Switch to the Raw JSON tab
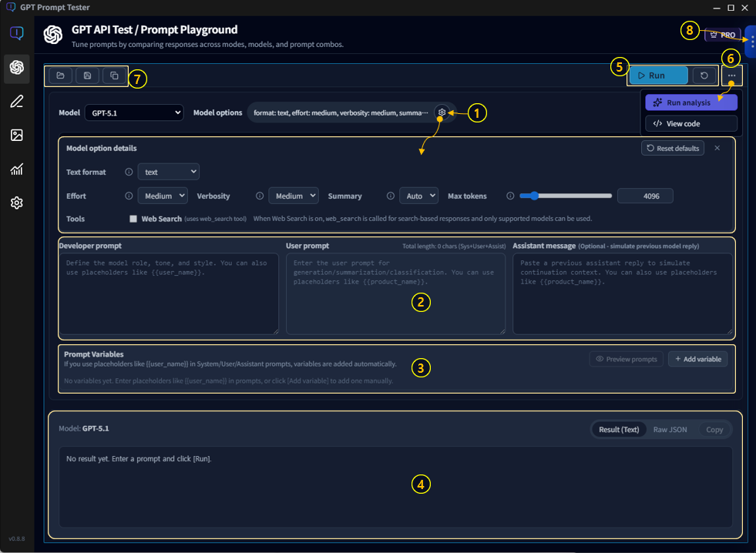This screenshot has height=553, width=756. pyautogui.click(x=670, y=430)
